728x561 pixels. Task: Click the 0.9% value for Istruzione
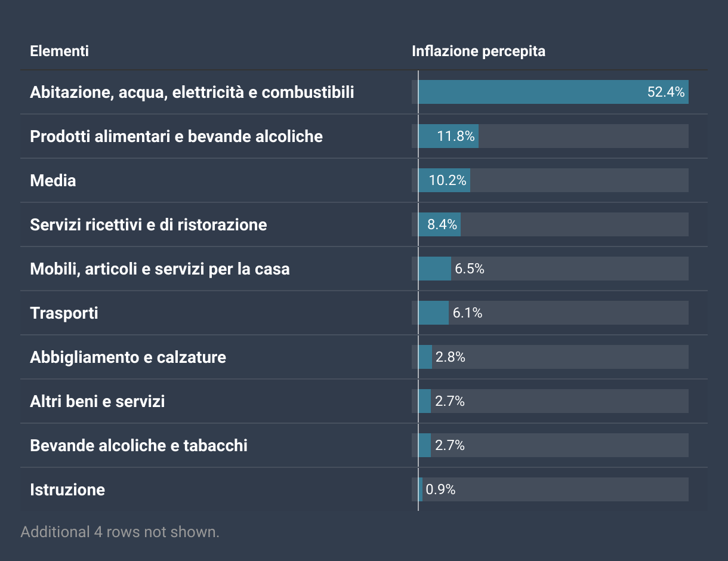coord(440,490)
